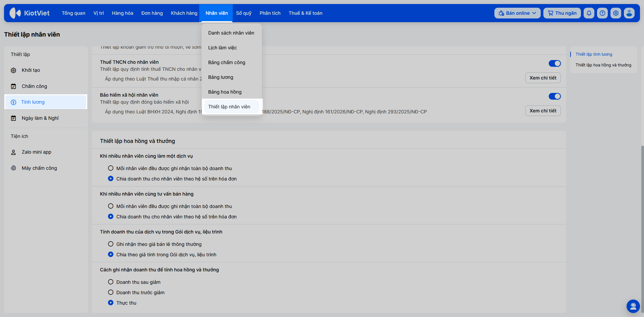Open Vị trí menu
The height and width of the screenshot is (317, 644).
[x=99, y=13]
